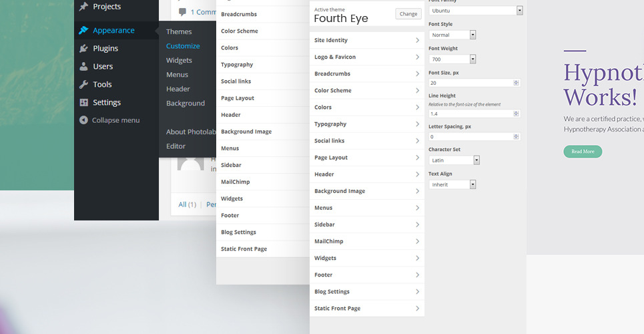Screen dimensions: 644x334
Task: Open the Text Align dropdown
Action: coord(472,184)
